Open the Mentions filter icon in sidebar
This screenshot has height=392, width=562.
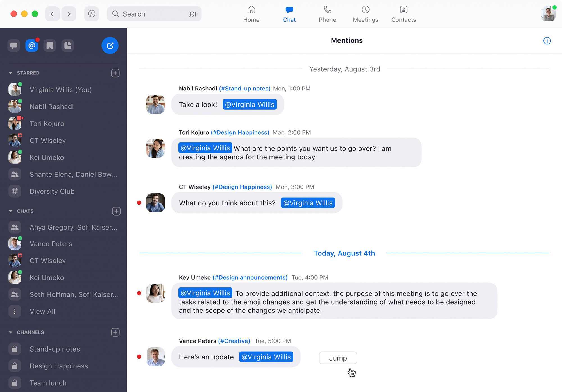click(x=32, y=46)
